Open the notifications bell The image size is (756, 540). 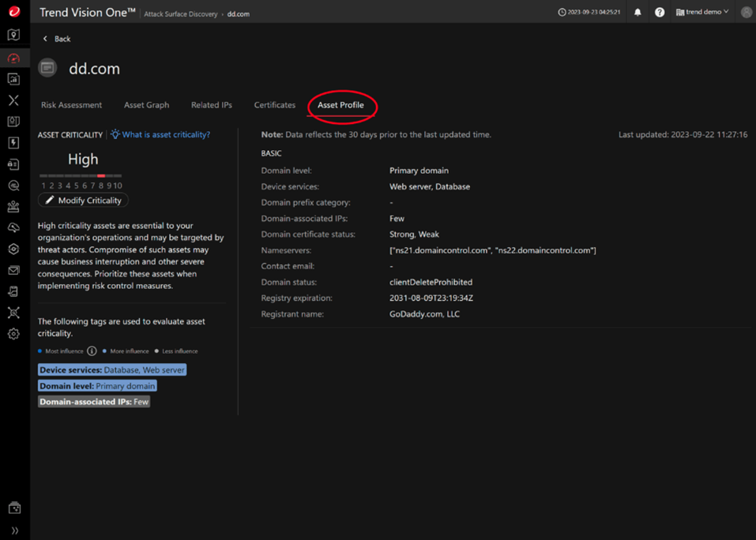638,13
